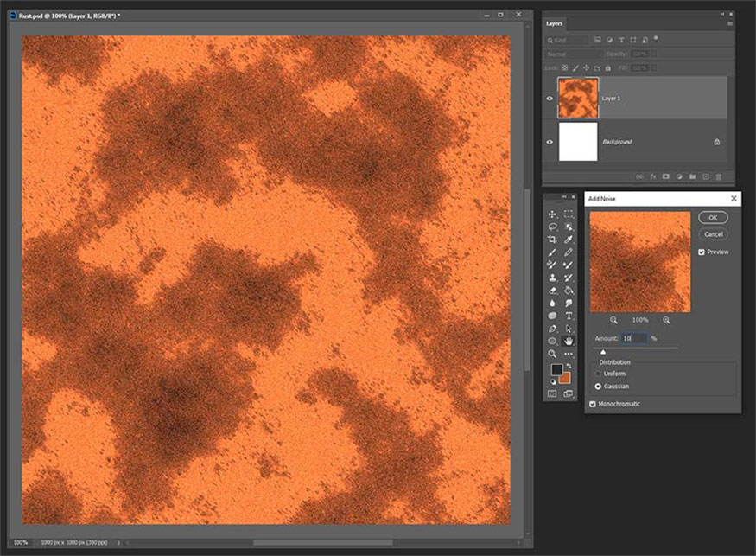Select the Lasso tool
Screen dimensions: 756x556
click(553, 227)
